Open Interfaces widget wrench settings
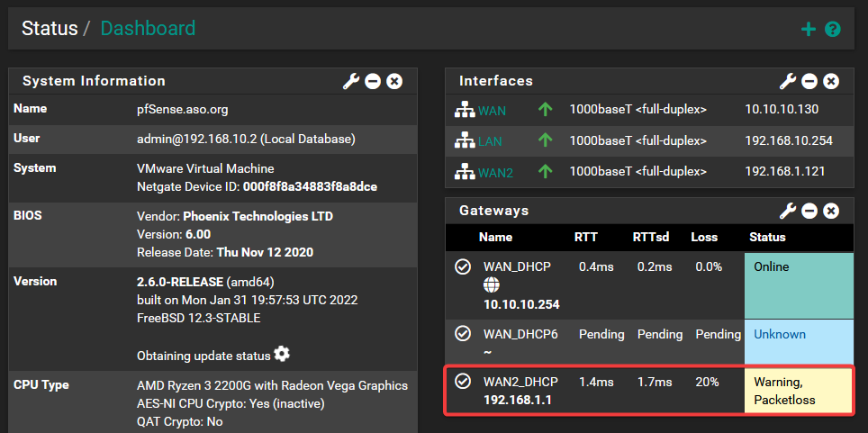The width and height of the screenshot is (868, 433). (788, 81)
